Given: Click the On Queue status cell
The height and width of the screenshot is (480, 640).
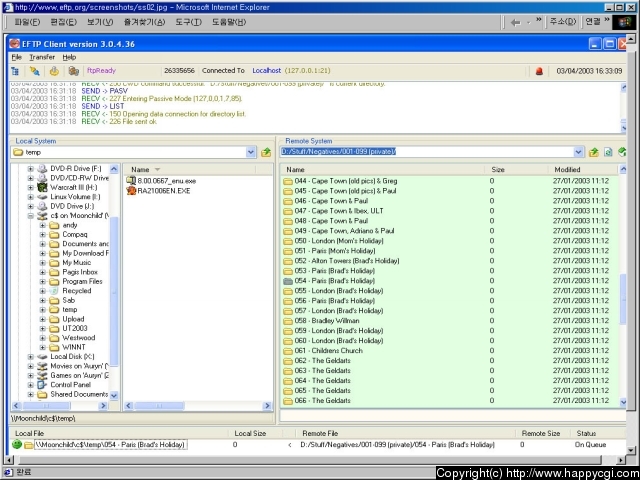Looking at the screenshot, I should coord(590,444).
